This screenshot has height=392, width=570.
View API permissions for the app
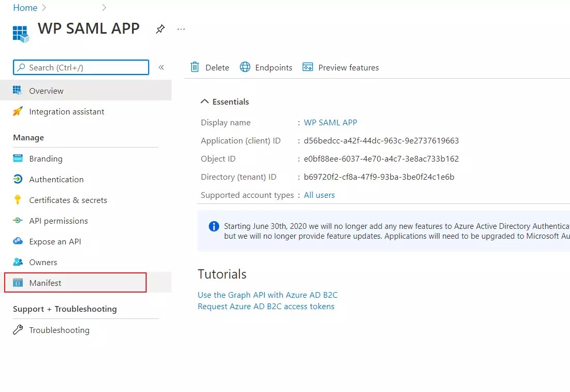(x=58, y=221)
